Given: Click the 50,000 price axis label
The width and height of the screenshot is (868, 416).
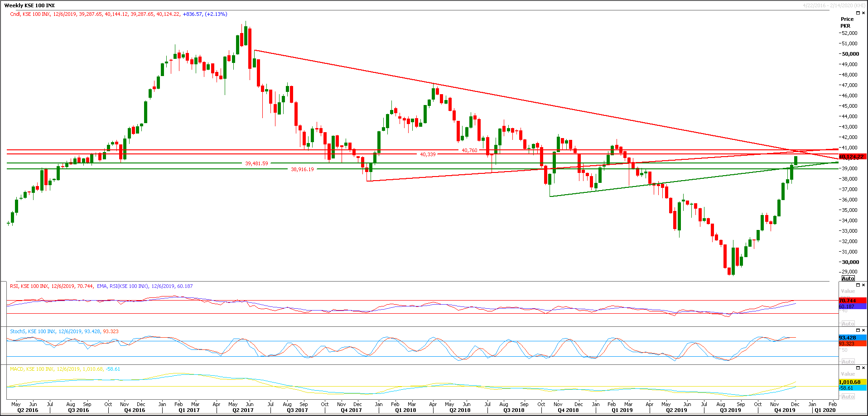Looking at the screenshot, I should (x=850, y=54).
